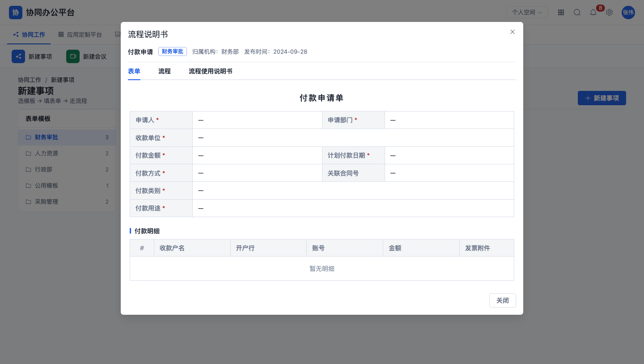Click the # column header
The height and width of the screenshot is (364, 644).
[x=142, y=248]
